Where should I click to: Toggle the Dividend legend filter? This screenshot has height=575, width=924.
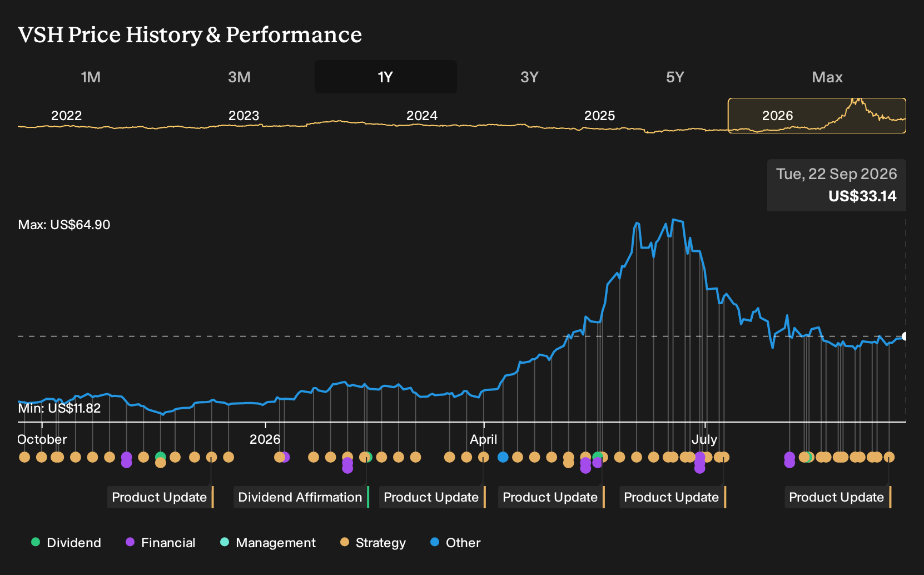(x=66, y=543)
